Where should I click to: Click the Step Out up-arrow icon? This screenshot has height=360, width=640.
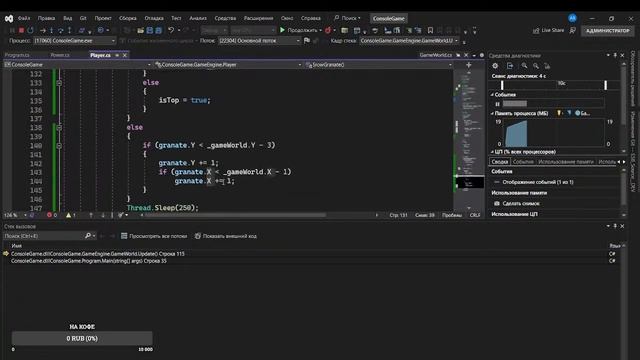pyautogui.click(x=69, y=30)
